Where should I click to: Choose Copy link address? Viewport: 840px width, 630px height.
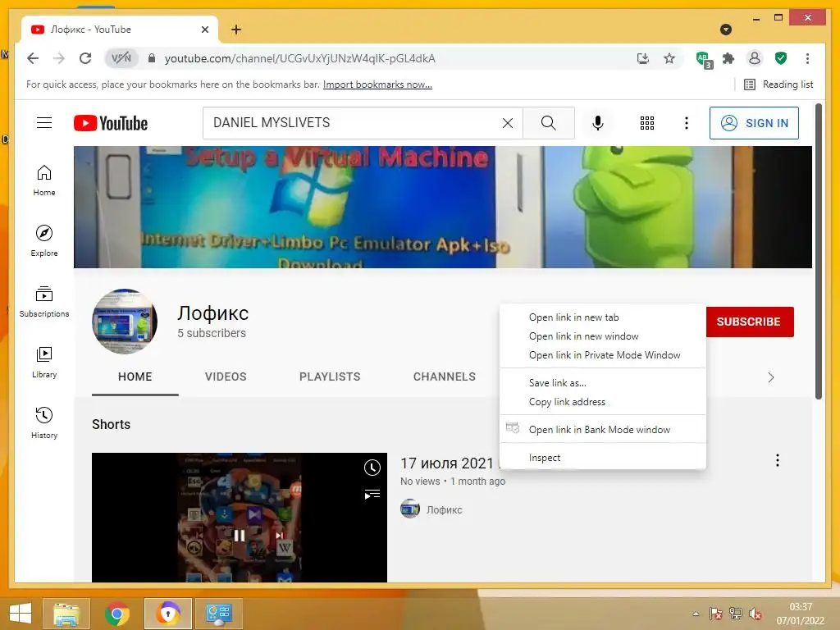[603, 402]
